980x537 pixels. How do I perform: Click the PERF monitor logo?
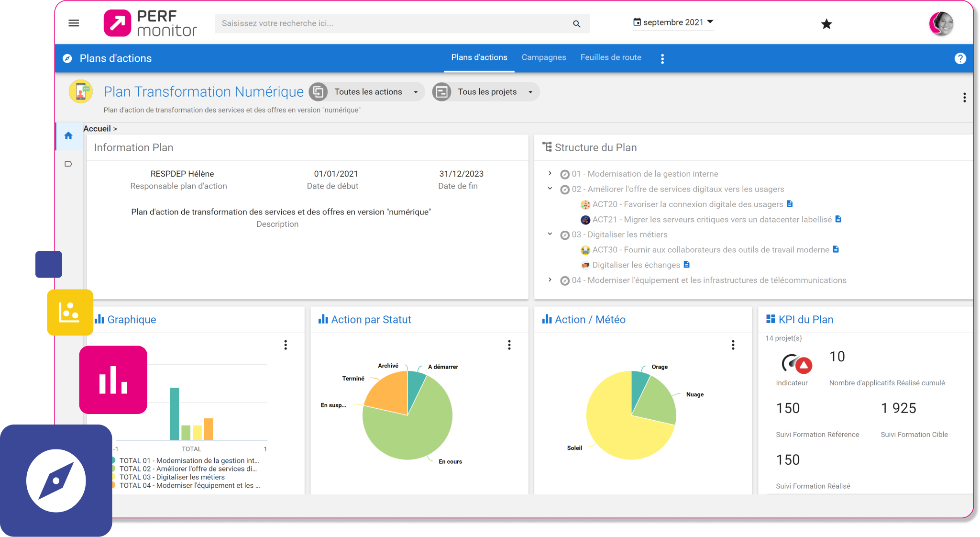click(150, 23)
